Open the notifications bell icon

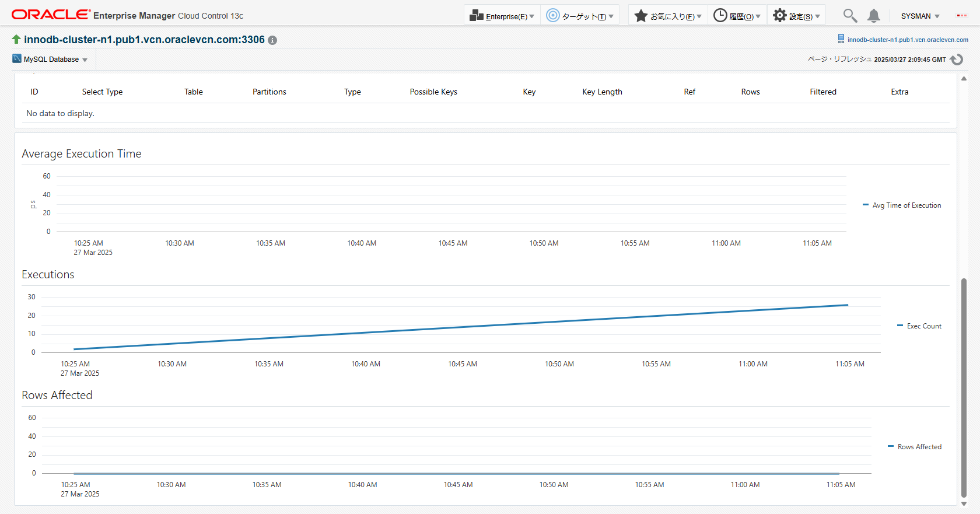click(x=873, y=16)
